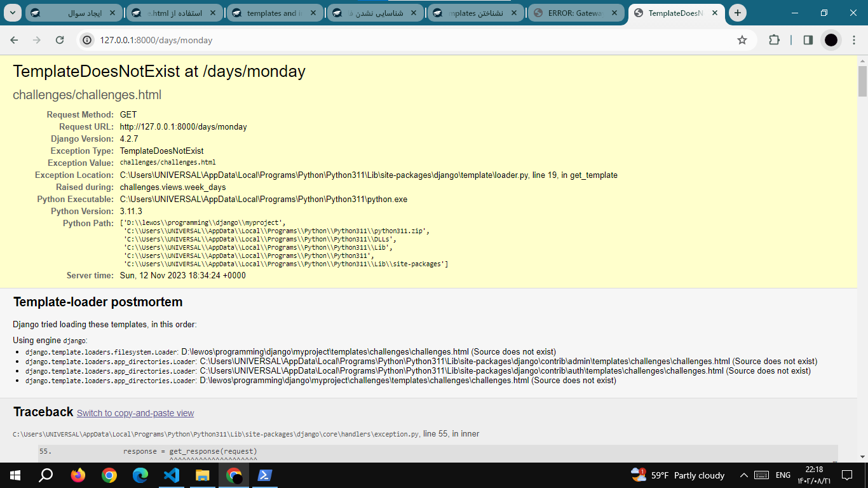View site information icon in address bar
Screen dimensions: 868x488
(88, 40)
